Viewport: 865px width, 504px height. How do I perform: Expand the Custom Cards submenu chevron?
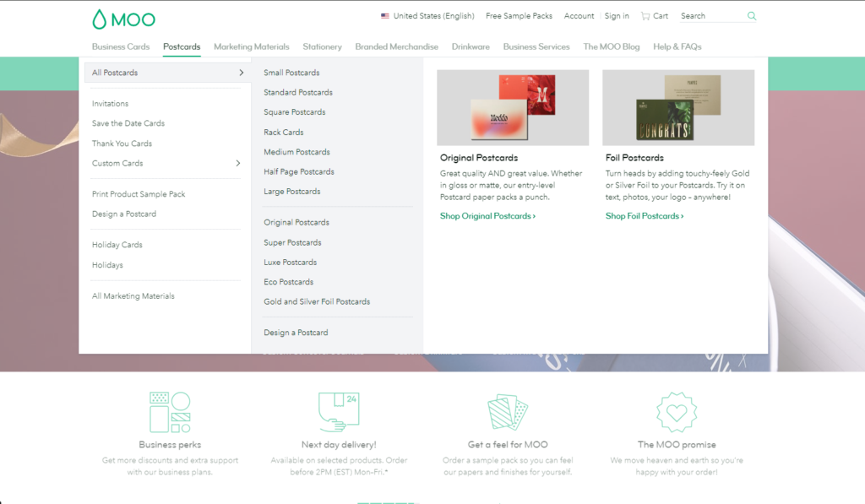(238, 163)
